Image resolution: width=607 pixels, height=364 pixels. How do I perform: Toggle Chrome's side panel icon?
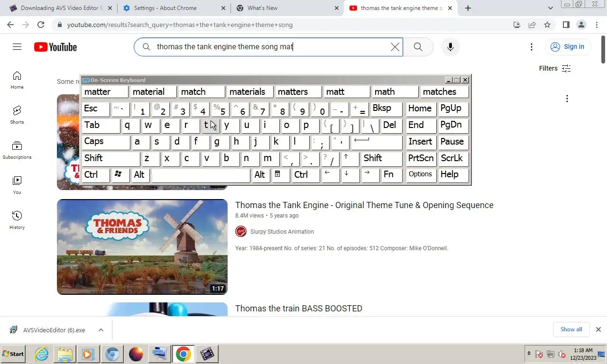pos(566,25)
